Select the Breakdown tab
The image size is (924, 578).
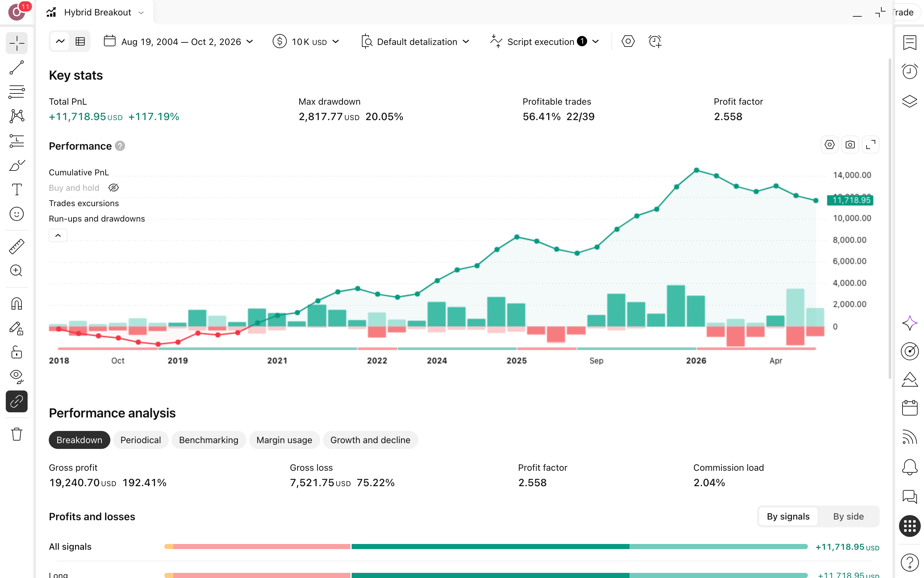(x=80, y=440)
